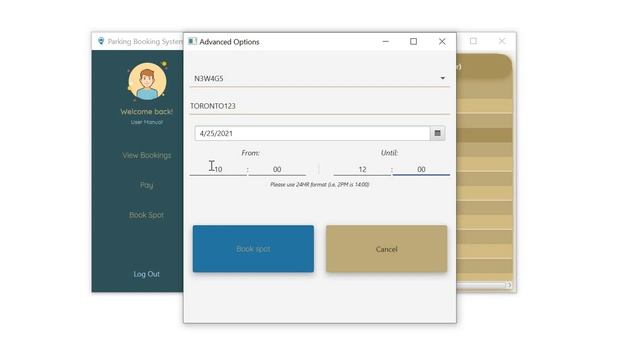Open View Bookings in the sidebar
Image resolution: width=640 pixels, height=360 pixels.
pos(147,155)
